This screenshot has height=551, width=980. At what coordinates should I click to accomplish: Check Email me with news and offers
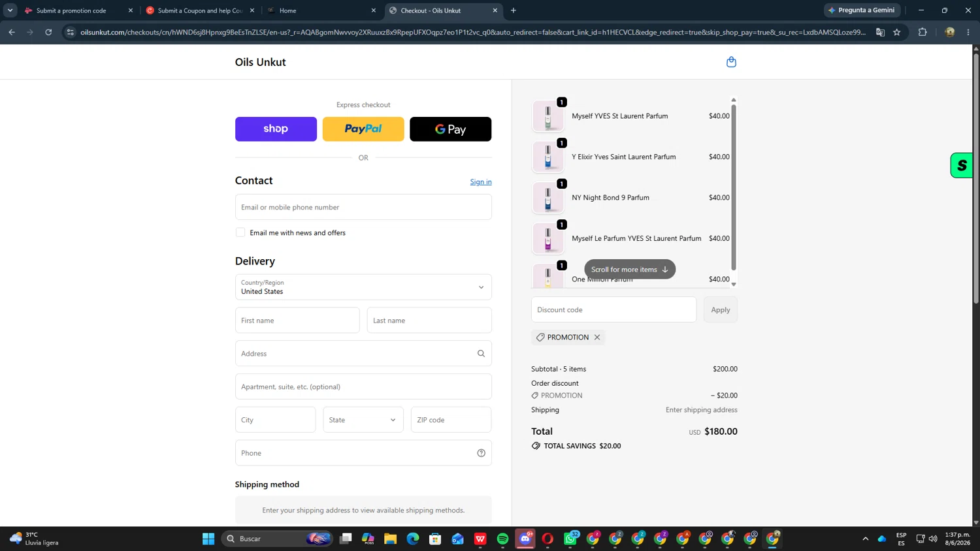click(x=240, y=232)
